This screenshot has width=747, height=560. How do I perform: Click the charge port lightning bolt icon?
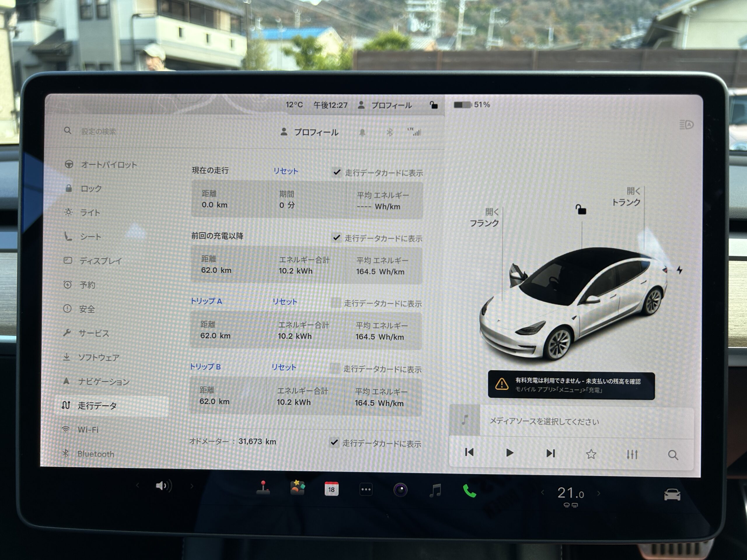coord(680,270)
